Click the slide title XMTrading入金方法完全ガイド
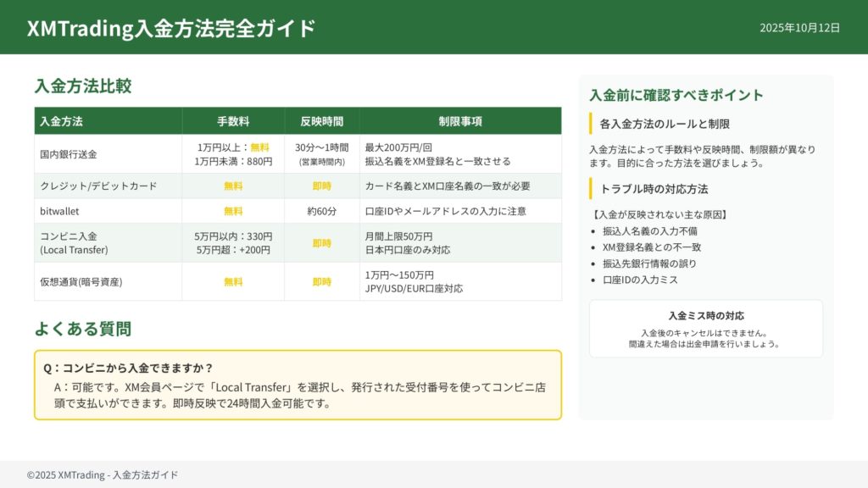Image resolution: width=868 pixels, height=488 pixels. click(171, 28)
